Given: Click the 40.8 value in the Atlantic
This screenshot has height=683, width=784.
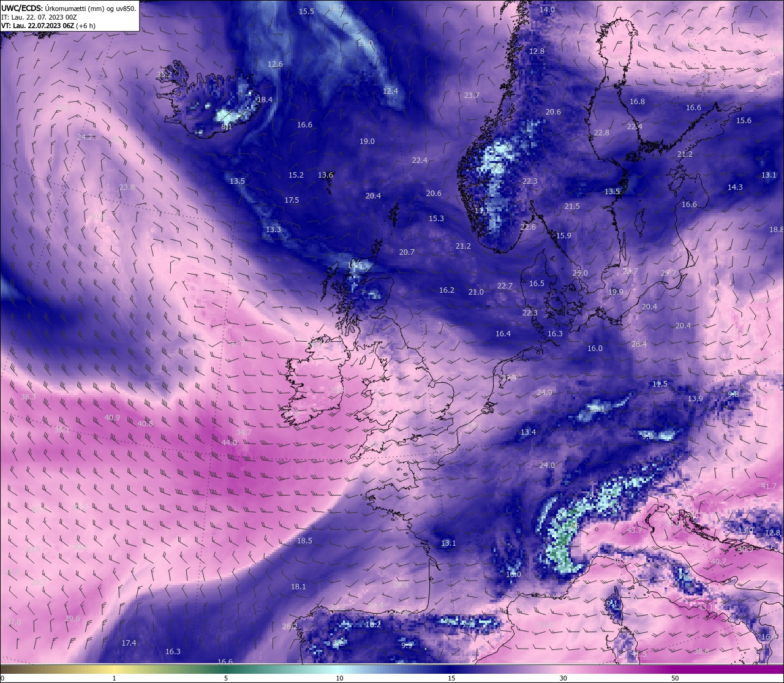Looking at the screenshot, I should [x=145, y=424].
